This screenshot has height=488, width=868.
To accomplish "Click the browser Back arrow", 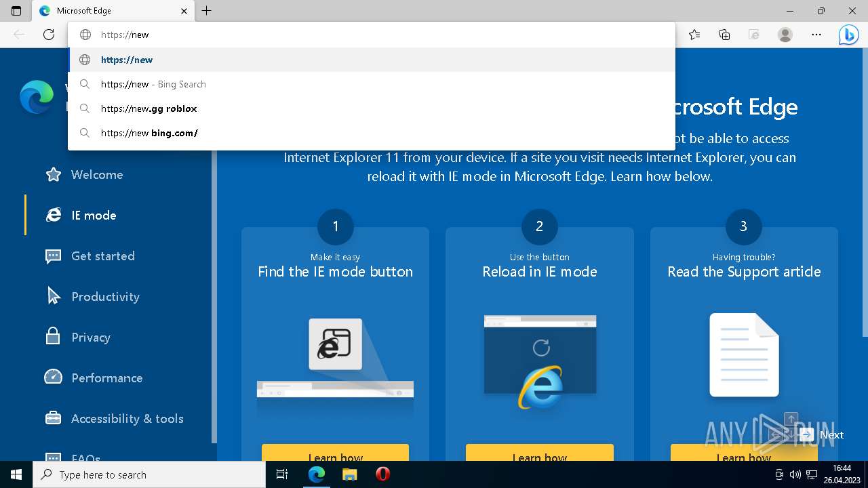I will point(19,35).
